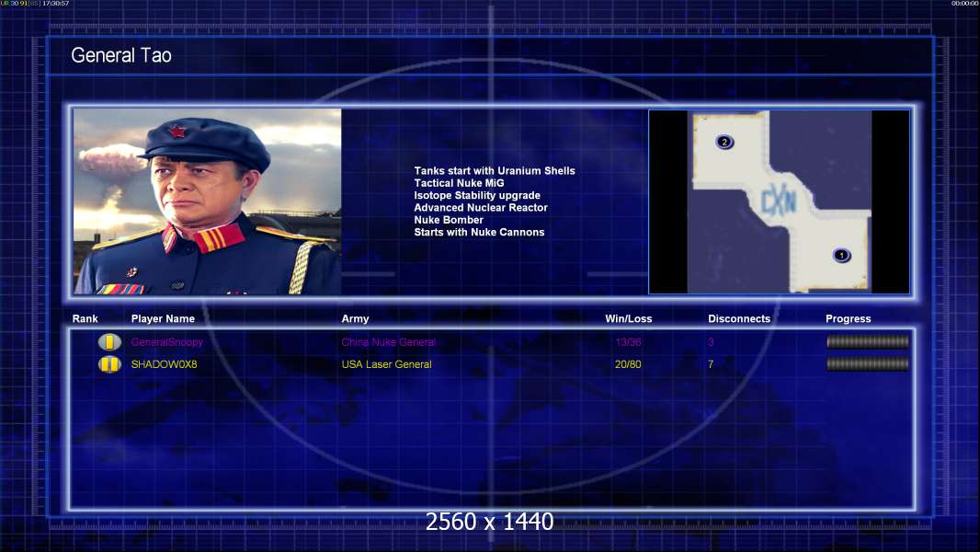The height and width of the screenshot is (552, 980).
Task: Click the "Progress" column header
Action: (x=849, y=319)
